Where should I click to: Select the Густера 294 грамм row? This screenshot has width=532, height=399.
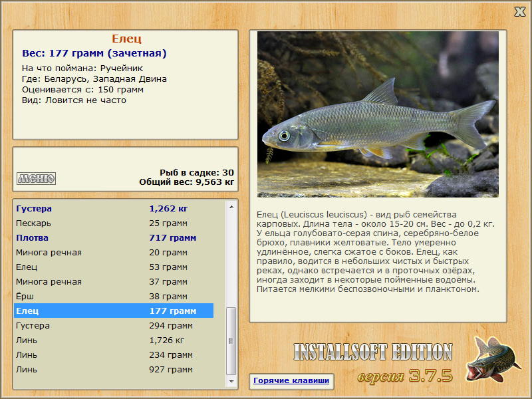[114, 325]
